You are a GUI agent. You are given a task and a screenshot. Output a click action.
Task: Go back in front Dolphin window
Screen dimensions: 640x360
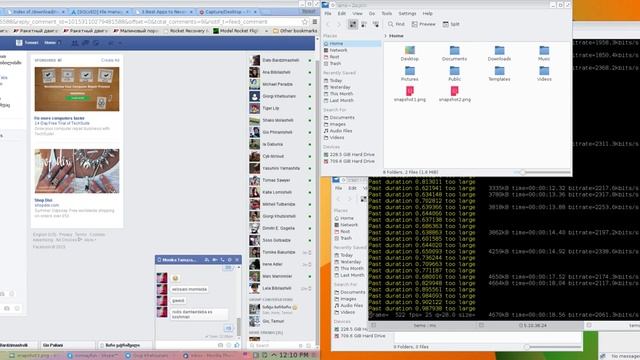(328, 24)
